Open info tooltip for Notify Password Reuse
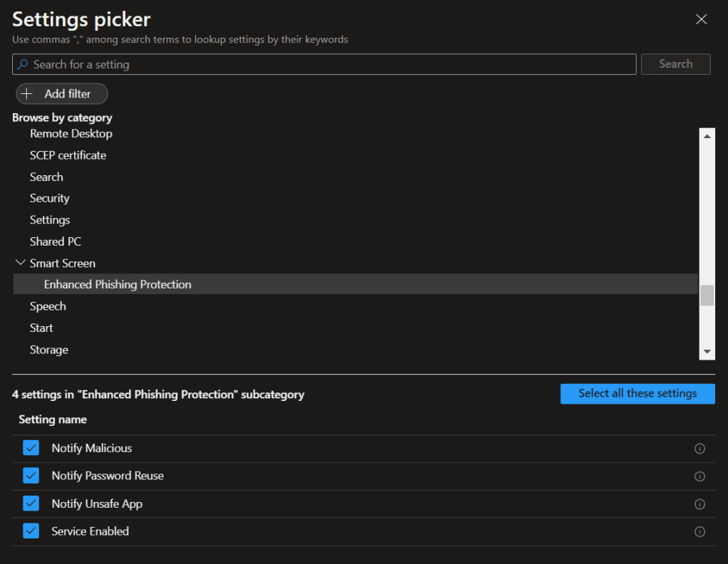 point(699,476)
